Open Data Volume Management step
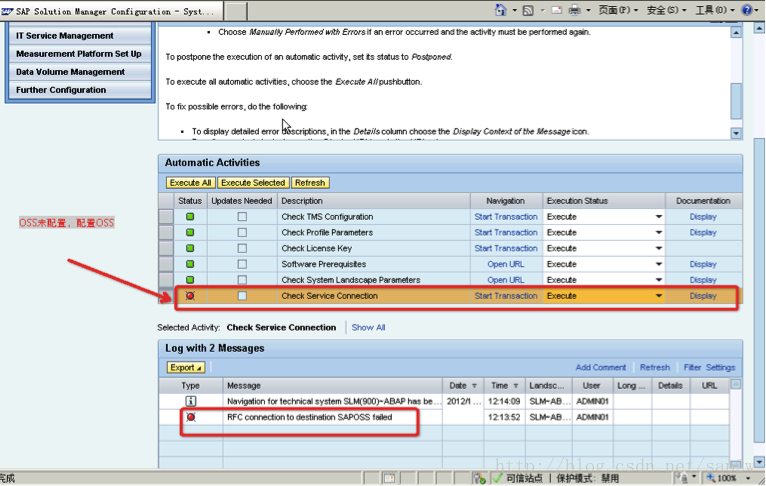This screenshot has height=486, width=766. pos(80,72)
